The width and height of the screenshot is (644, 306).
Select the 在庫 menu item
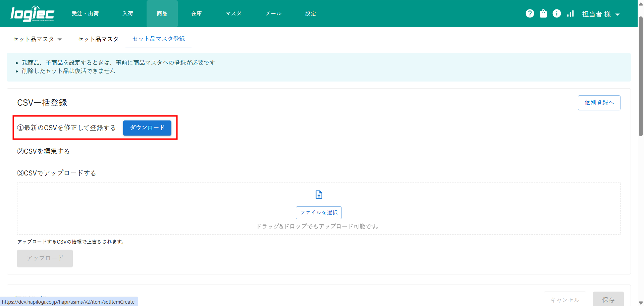coord(197,14)
